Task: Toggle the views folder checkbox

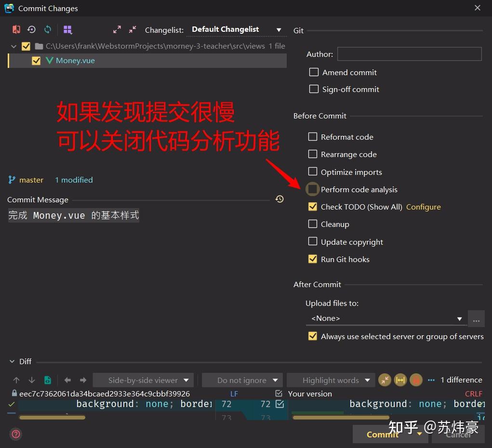Action: (x=26, y=46)
